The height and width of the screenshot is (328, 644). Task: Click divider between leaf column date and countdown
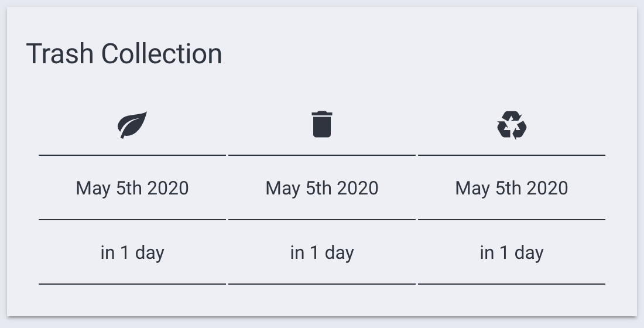coord(132,220)
